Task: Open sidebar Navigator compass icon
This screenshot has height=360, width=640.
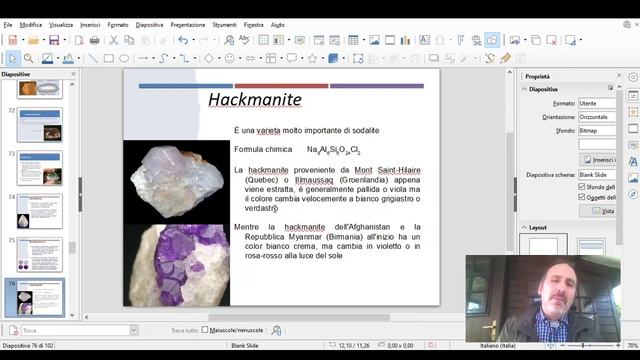Action: [633, 194]
